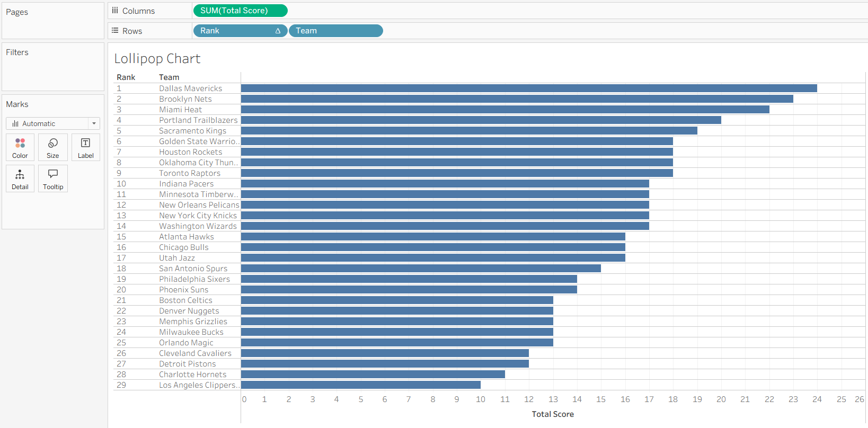Click the Cleveland Cavaliers team label
This screenshot has height=428, width=868.
196,353
